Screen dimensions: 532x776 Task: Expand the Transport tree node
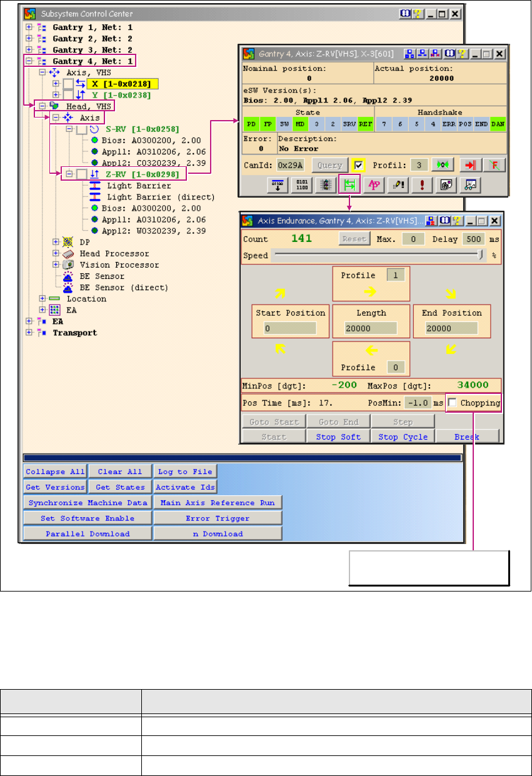pyautogui.click(x=29, y=333)
